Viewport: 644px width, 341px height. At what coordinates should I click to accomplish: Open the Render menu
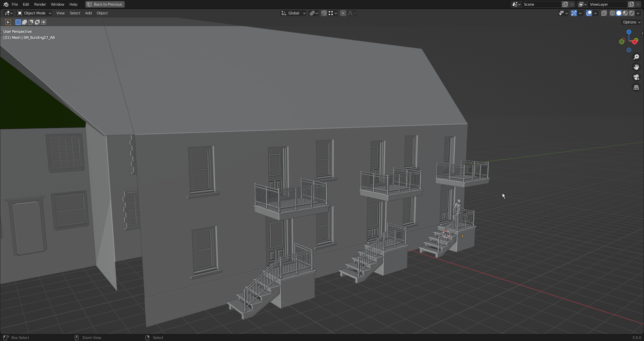click(40, 4)
